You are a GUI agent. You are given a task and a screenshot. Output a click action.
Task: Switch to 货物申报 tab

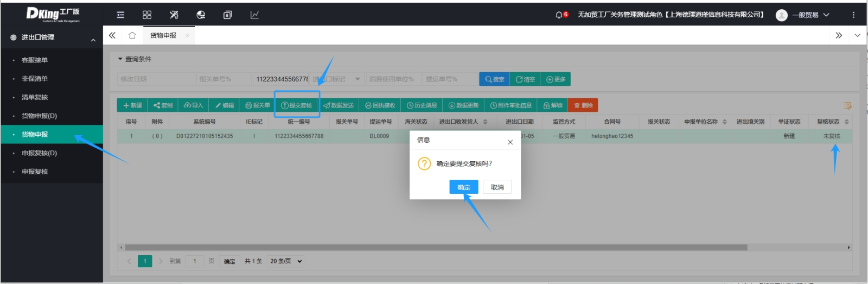[163, 35]
